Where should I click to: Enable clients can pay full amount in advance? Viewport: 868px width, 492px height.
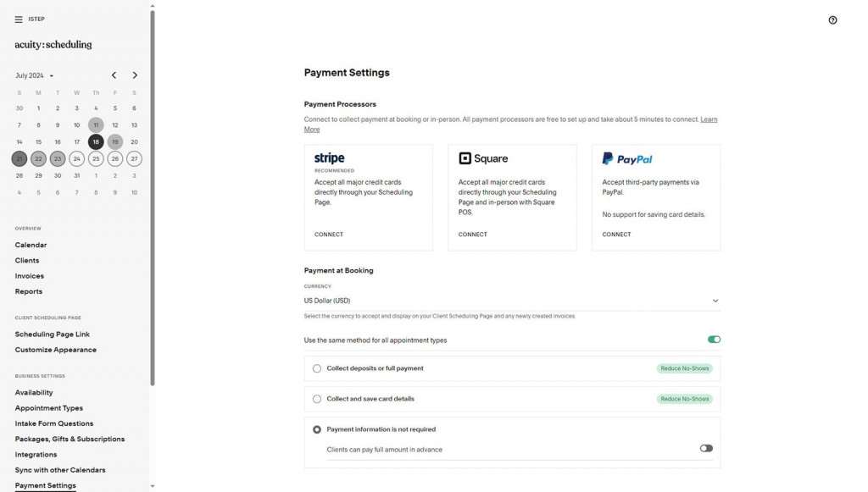point(706,449)
